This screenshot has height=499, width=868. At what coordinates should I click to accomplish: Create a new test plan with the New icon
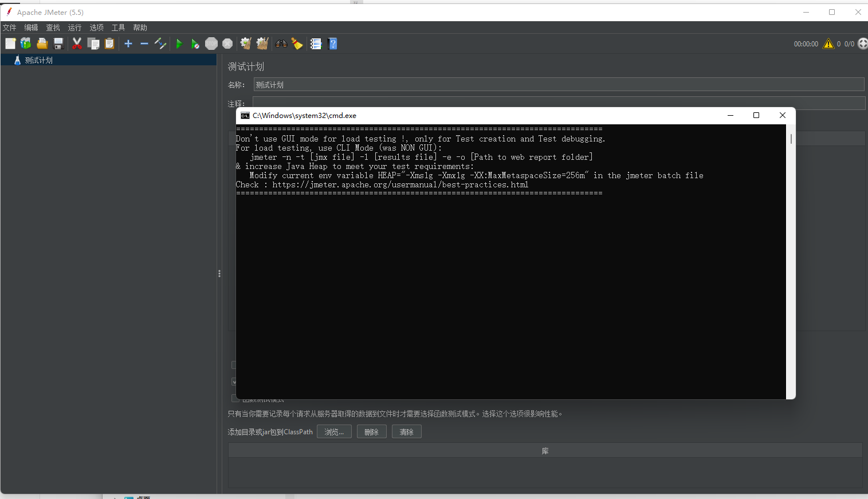(10, 44)
